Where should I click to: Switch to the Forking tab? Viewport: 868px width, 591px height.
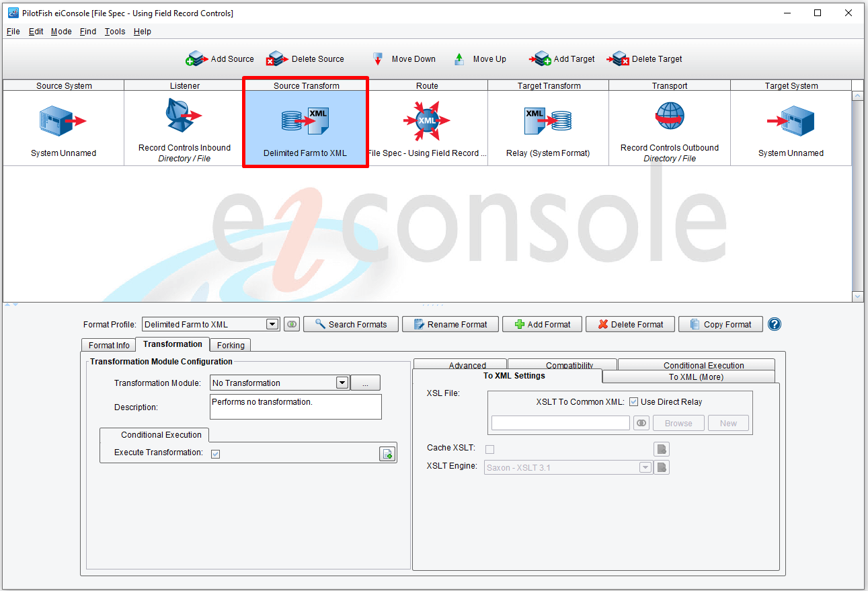click(231, 345)
